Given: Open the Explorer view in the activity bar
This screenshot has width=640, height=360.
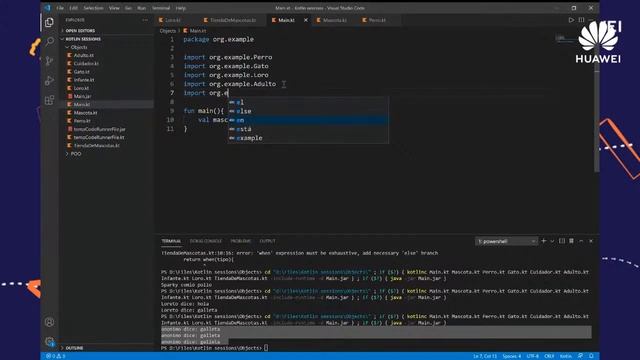Looking at the screenshot, I should [49, 22].
